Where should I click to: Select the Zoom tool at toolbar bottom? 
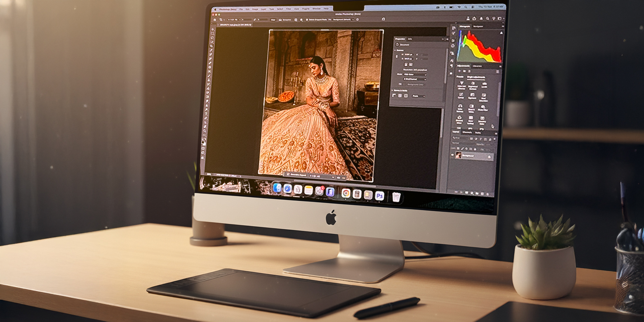tap(204, 130)
